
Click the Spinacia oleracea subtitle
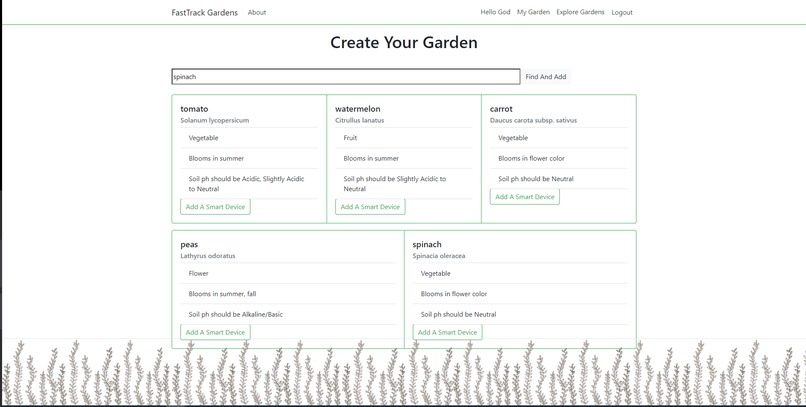[x=439, y=256]
